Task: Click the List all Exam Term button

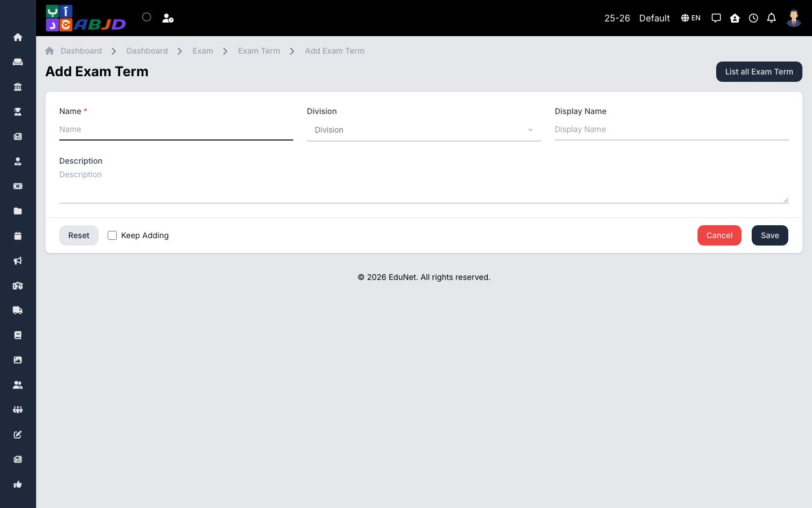Action: click(759, 72)
